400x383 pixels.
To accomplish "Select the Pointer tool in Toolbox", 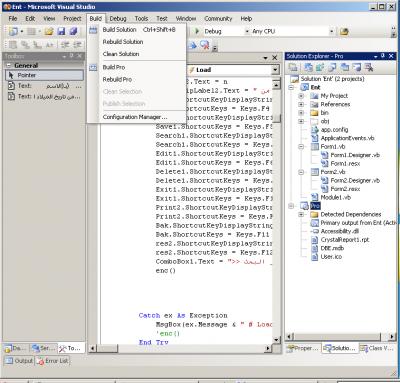I will (x=44, y=75).
